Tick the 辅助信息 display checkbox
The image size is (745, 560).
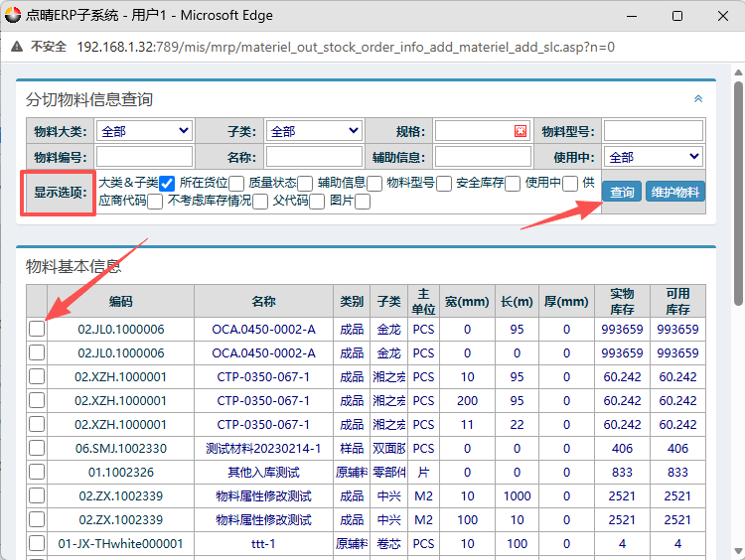click(x=374, y=184)
